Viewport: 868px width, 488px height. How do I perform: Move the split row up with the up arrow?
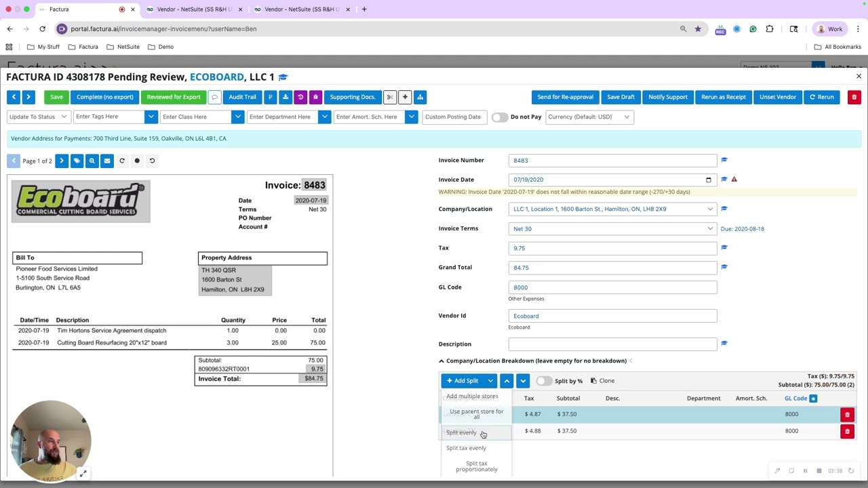507,381
